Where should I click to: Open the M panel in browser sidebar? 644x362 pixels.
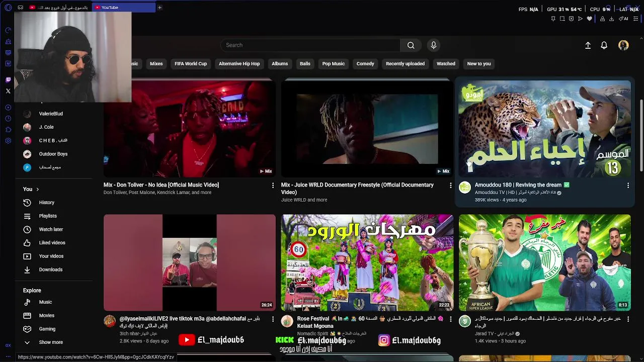point(8,63)
